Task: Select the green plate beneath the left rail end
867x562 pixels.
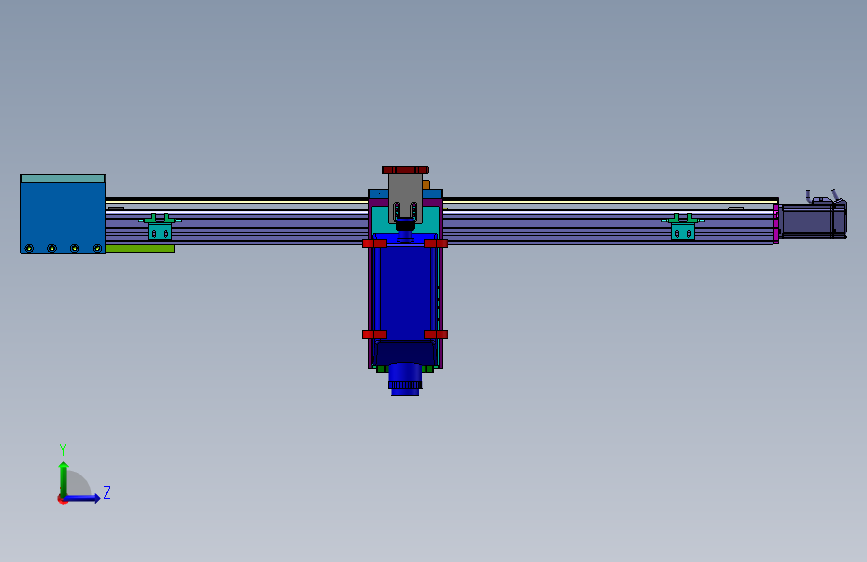Action: [140, 249]
